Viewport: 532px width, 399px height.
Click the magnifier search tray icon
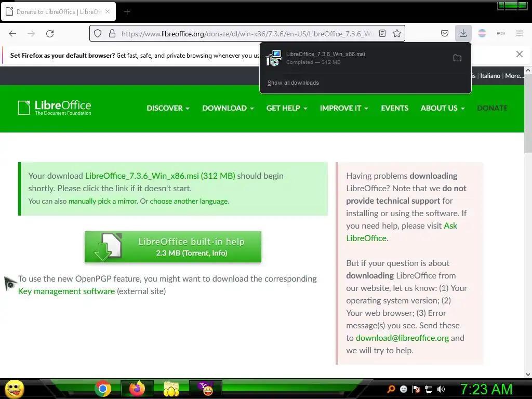pos(391,389)
